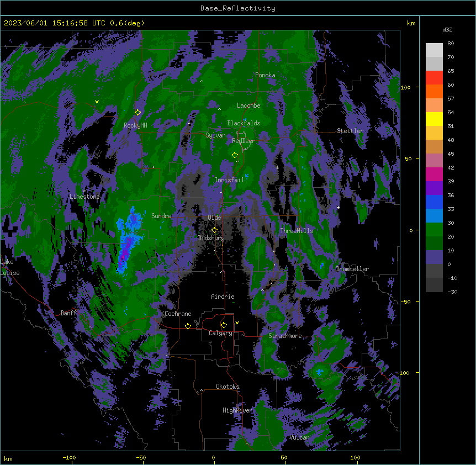
Task: Click the Okotoks label
Action: [228, 387]
